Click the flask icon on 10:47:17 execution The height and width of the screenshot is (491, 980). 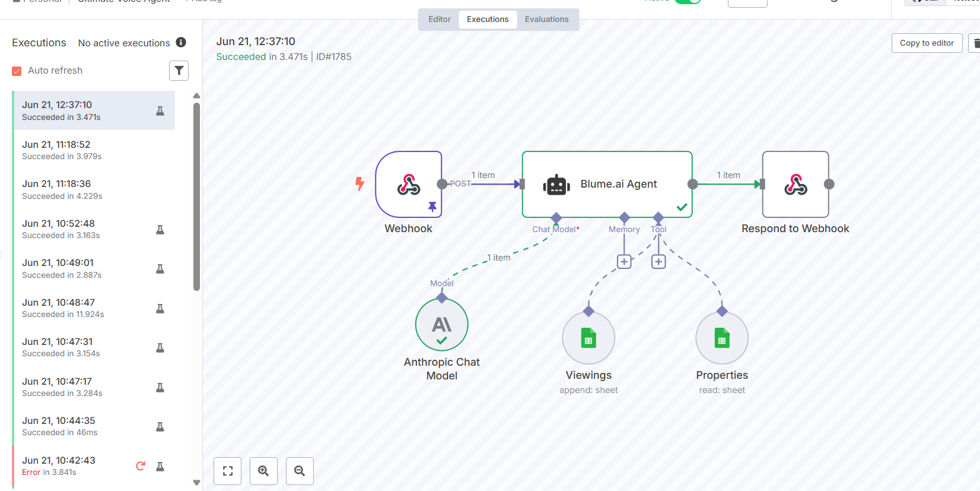coord(160,387)
